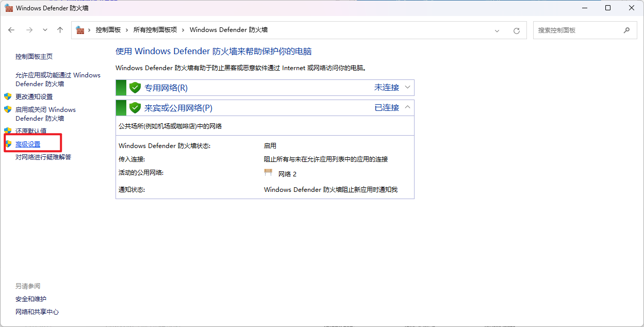Go up one level with up arrow
The image size is (644, 327).
coord(60,30)
